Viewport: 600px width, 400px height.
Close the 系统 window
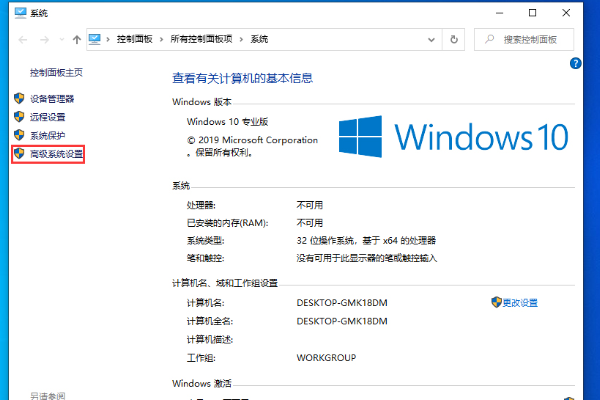pyautogui.click(x=566, y=13)
